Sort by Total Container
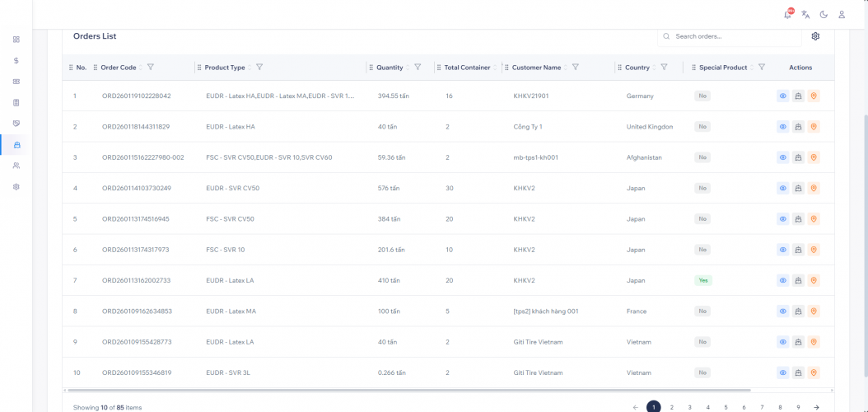The height and width of the screenshot is (412, 868). (x=495, y=68)
